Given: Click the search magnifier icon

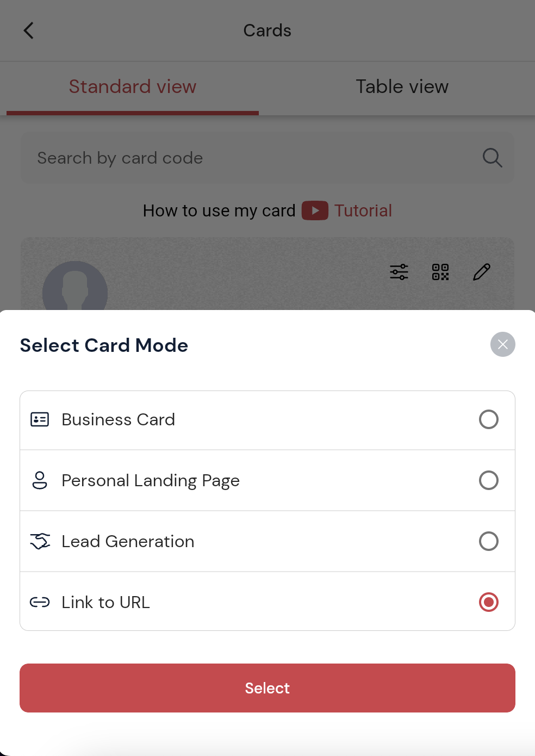Looking at the screenshot, I should (492, 158).
